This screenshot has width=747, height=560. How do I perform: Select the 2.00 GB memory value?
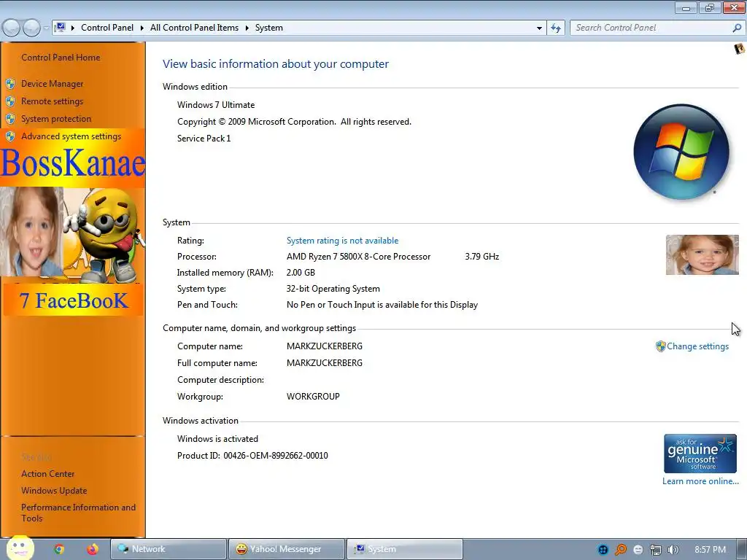point(301,273)
